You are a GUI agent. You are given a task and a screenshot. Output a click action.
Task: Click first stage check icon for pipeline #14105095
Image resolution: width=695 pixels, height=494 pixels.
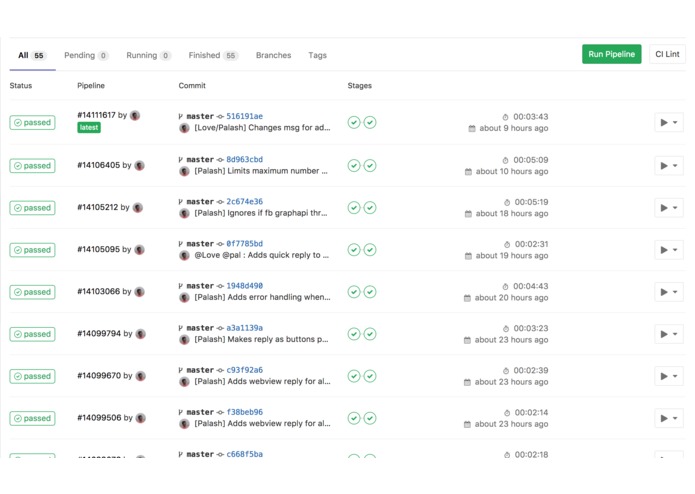(x=354, y=250)
